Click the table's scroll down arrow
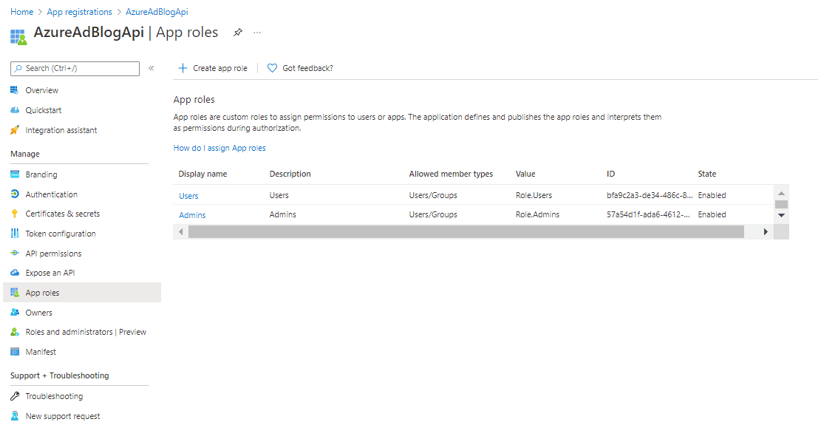Image resolution: width=818 pixels, height=439 pixels. [x=781, y=215]
